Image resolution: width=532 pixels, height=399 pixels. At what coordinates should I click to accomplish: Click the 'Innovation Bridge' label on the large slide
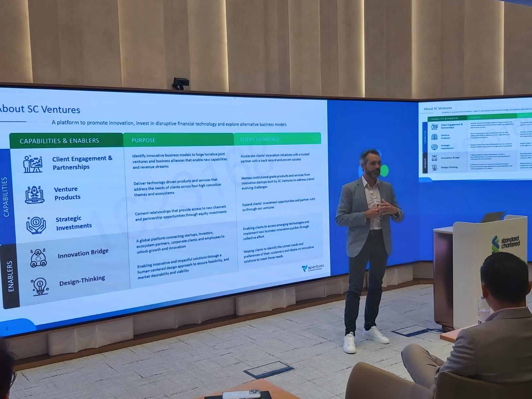pos(83,253)
